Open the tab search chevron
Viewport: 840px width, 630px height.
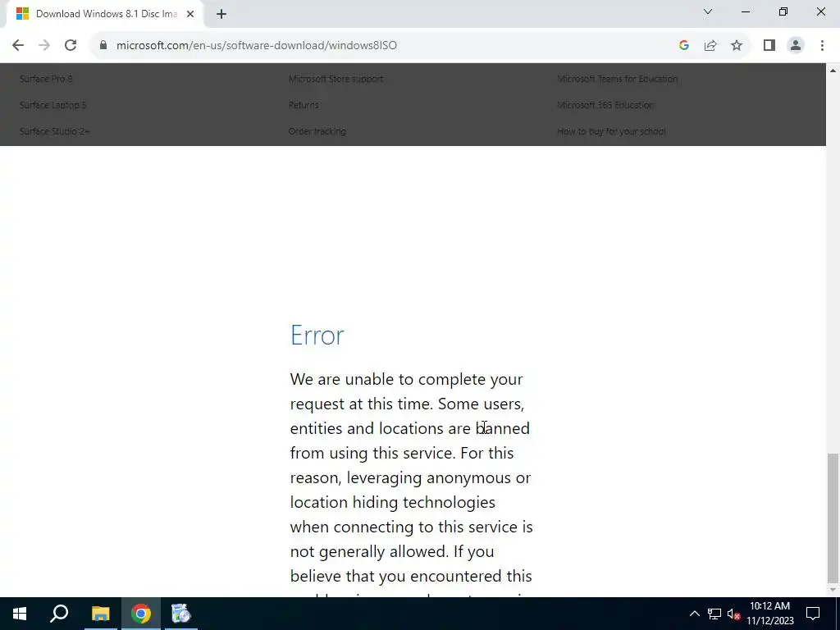click(708, 11)
